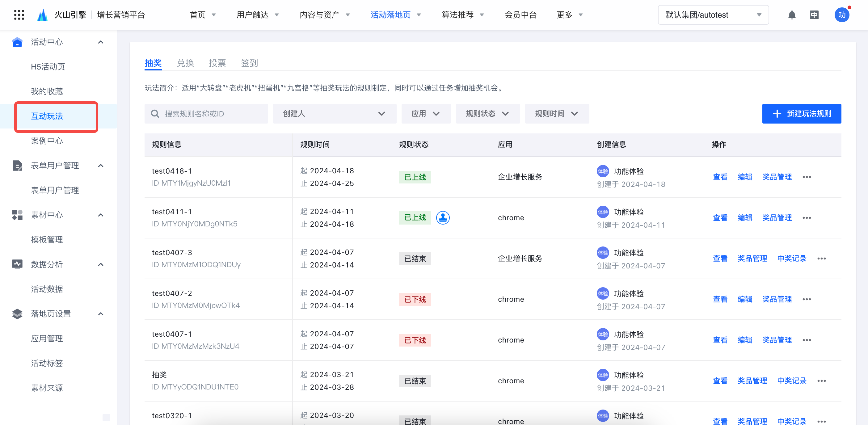Click the language switch icon
Screen dimensions: 868x425
[814, 15]
